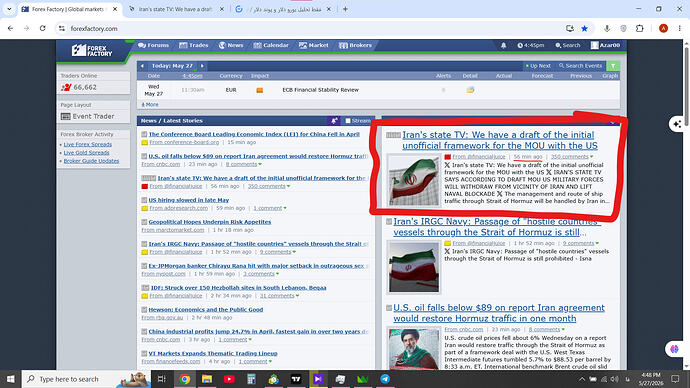Open thumbnail of U.S. oil falls story
690x388 pixels.
pyautogui.click(x=414, y=348)
